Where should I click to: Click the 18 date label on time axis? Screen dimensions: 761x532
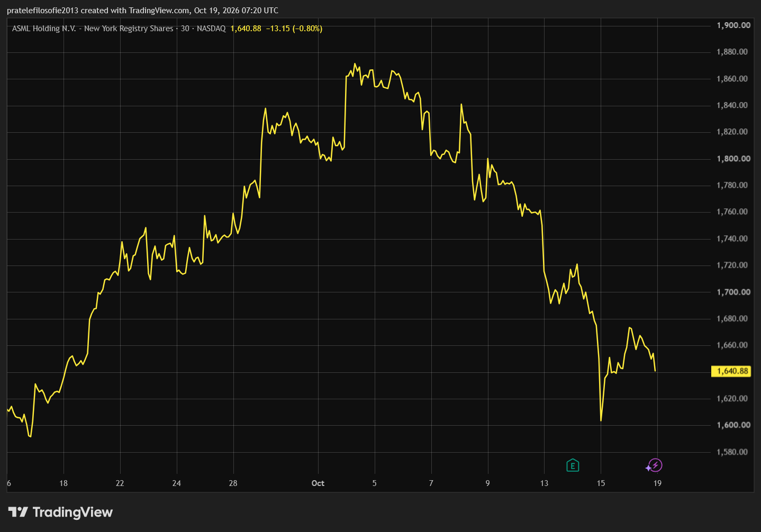(64, 483)
